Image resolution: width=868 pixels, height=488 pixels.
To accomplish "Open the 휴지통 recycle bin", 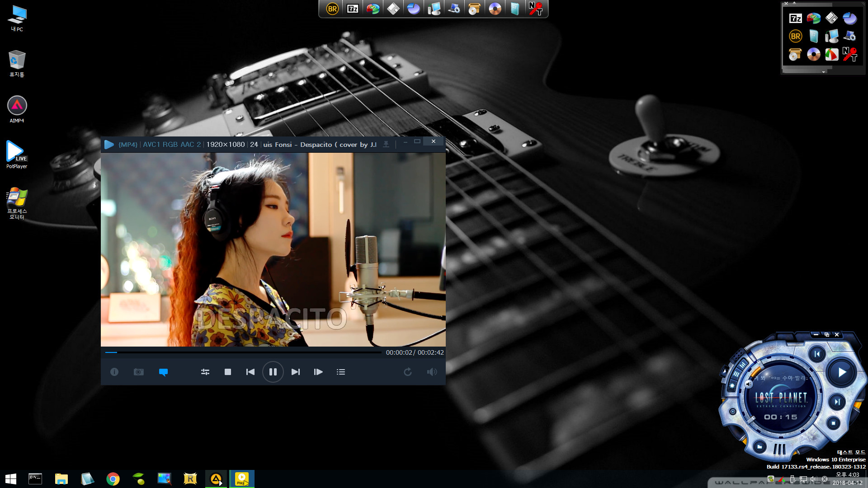I will click(17, 64).
